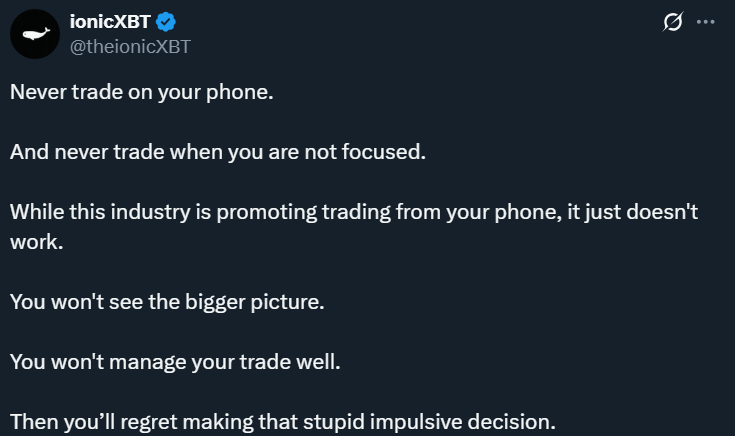The height and width of the screenshot is (436, 735).
Task: Click the line 'You won't see the bigger picture.'
Action: [167, 302]
